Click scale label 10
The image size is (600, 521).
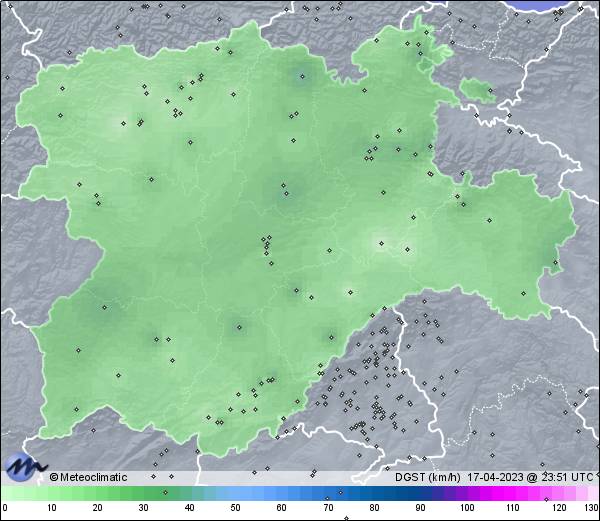52,508
